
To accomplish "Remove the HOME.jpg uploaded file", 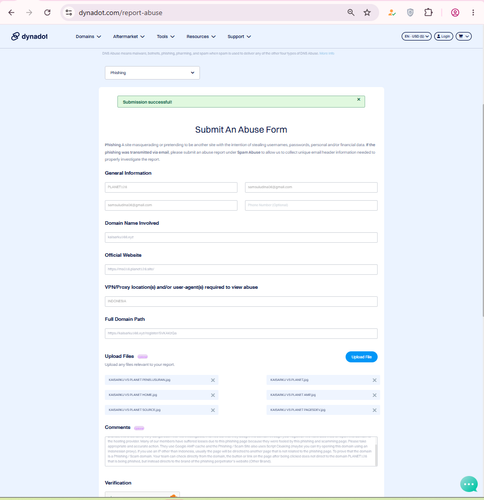I will tap(213, 395).
